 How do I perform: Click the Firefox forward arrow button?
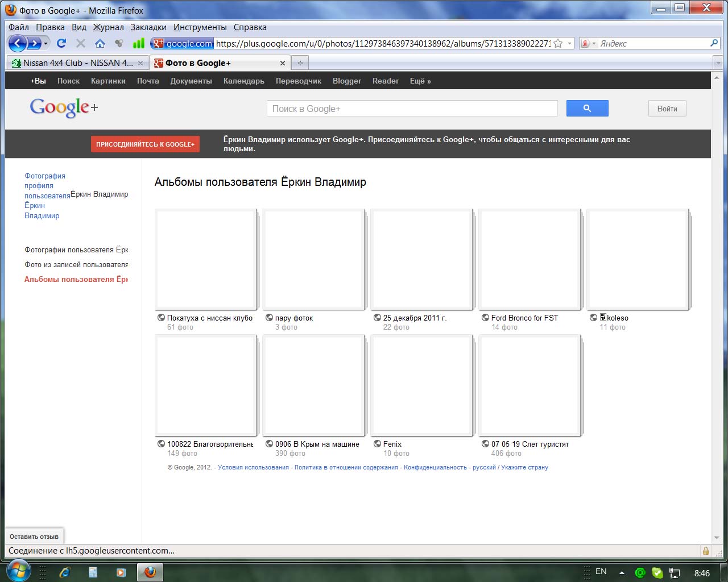coord(34,43)
